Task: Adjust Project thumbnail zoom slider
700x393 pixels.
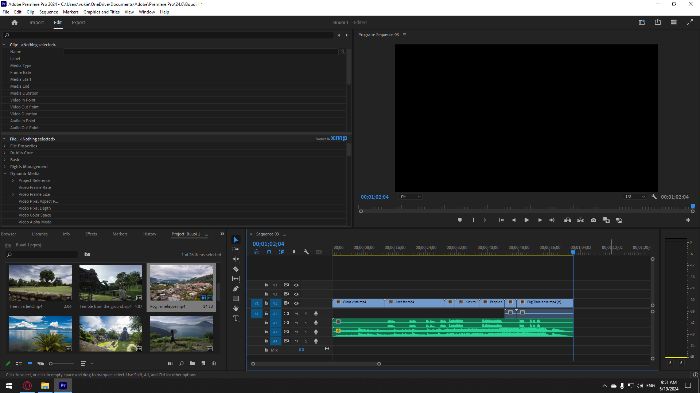Action: pos(61,364)
